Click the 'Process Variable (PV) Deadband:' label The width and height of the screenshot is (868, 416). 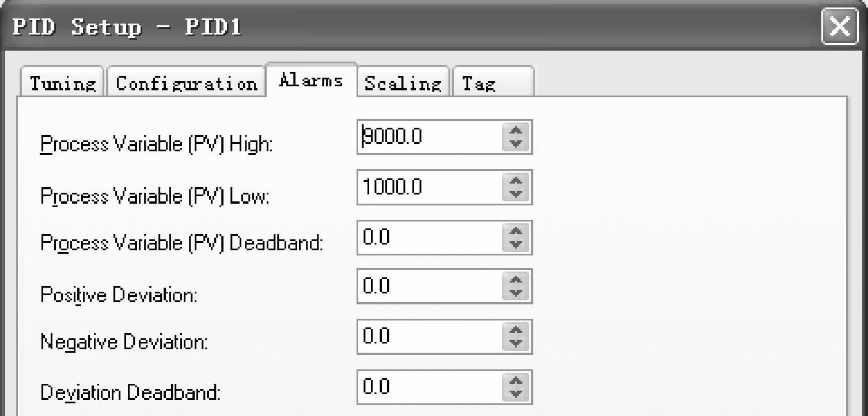[181, 244]
